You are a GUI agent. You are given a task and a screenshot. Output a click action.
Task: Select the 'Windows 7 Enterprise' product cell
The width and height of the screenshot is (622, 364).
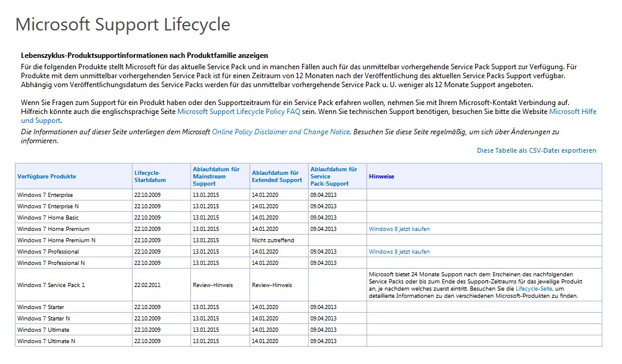74,195
